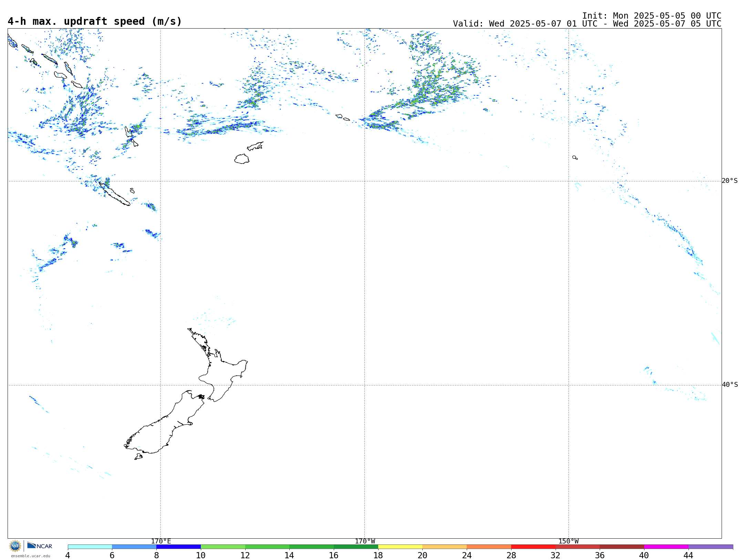
Task: Click the Fiji Viti Levu island outline
Action: [x=242, y=159]
